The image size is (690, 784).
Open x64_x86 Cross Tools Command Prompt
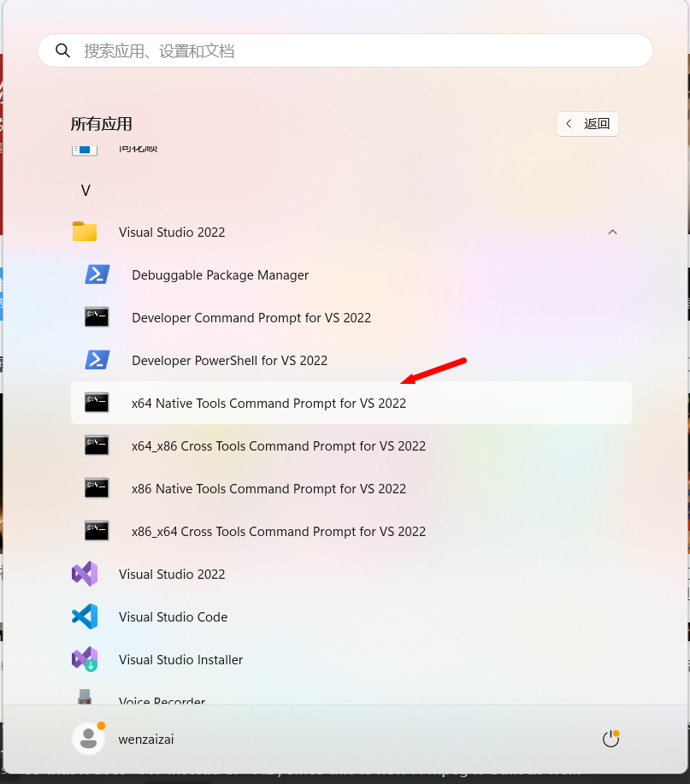point(278,445)
